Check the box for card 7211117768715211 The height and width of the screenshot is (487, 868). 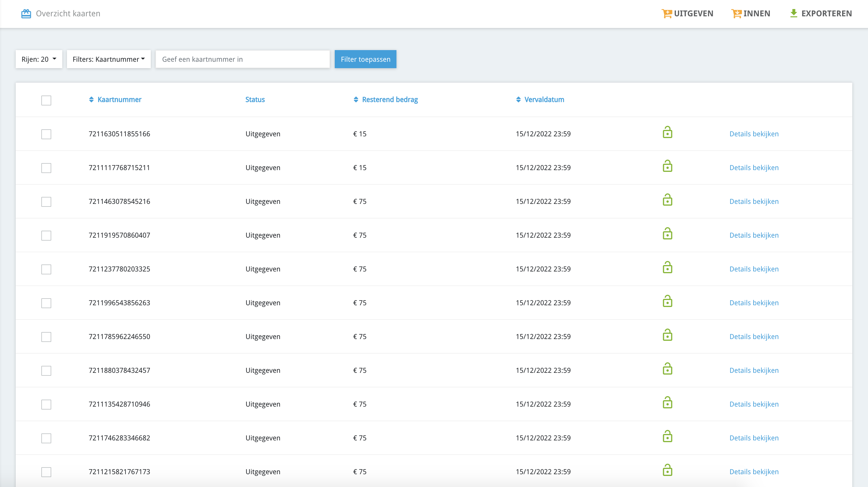46,168
